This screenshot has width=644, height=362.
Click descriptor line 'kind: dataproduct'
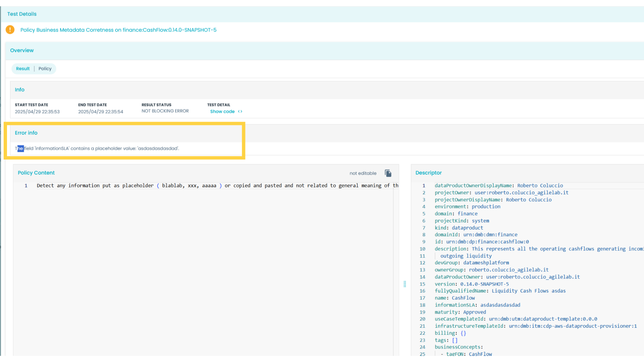(459, 228)
